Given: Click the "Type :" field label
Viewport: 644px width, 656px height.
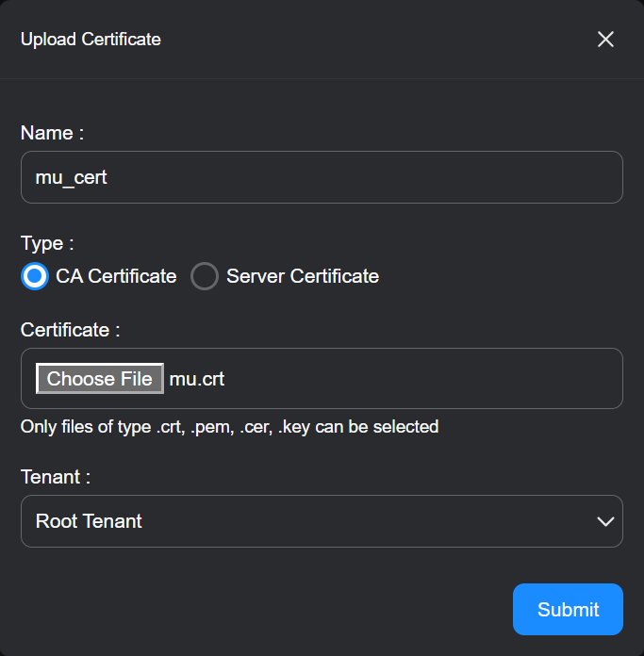Looking at the screenshot, I should point(47,243).
